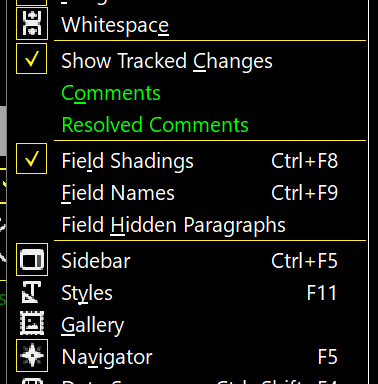Click the Sidebar panel icon
Screen dimensions: 378x384
[x=32, y=260]
